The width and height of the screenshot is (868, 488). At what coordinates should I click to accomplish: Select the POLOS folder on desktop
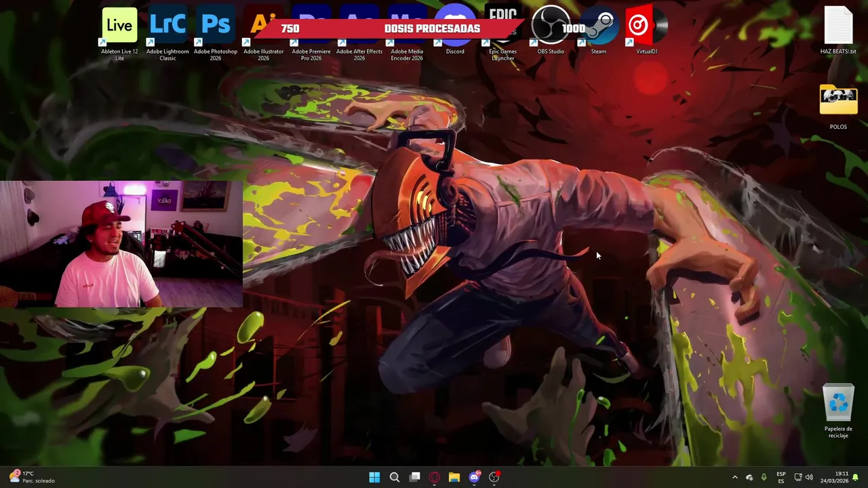(838, 107)
